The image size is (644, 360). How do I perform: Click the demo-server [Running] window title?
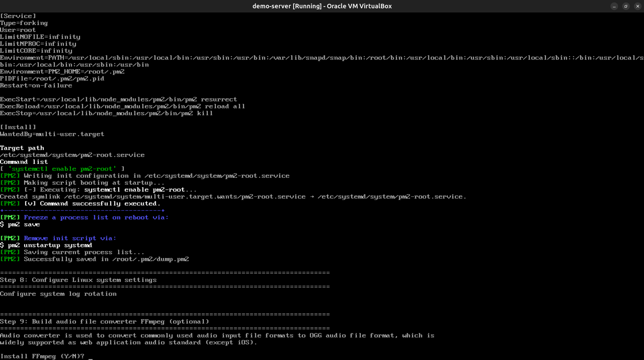pos(322,6)
